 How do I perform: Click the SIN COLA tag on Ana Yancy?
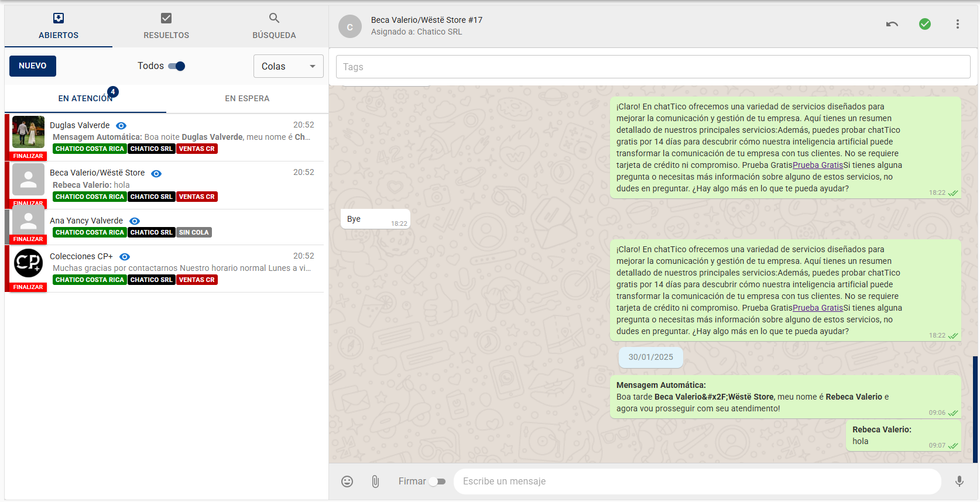[194, 232]
